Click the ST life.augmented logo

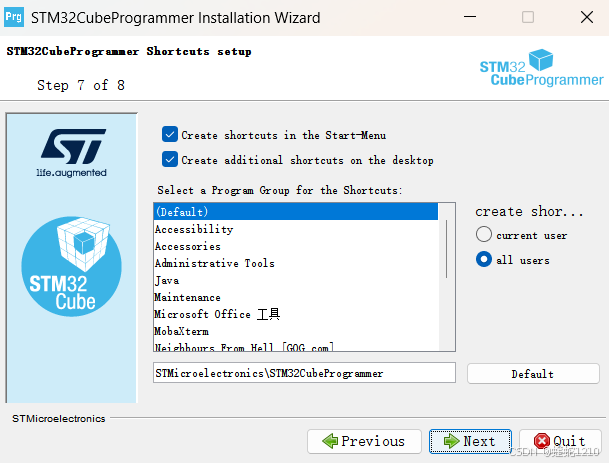72,153
